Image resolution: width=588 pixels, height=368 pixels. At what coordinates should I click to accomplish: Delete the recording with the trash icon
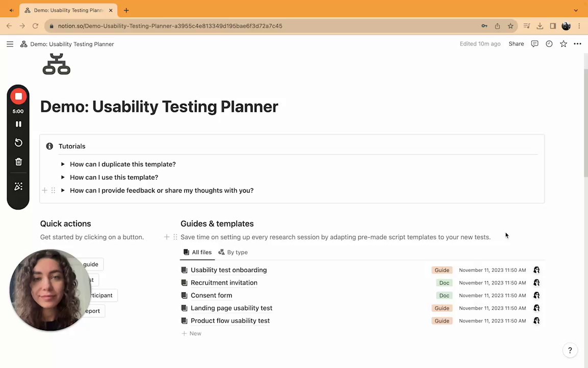coord(18,162)
